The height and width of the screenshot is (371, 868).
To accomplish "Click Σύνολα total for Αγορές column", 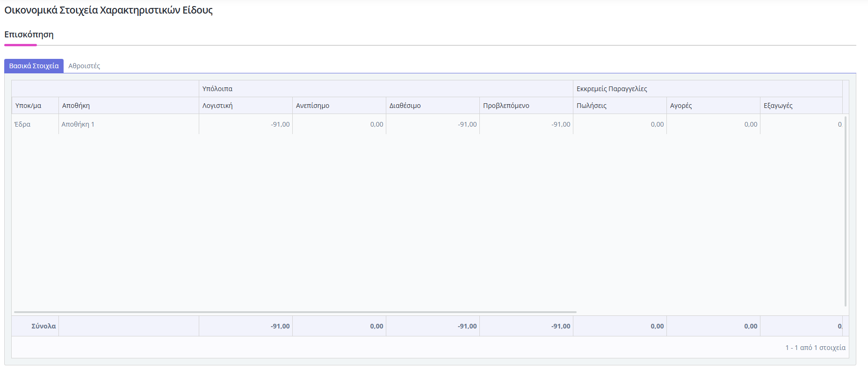I will tap(713, 326).
